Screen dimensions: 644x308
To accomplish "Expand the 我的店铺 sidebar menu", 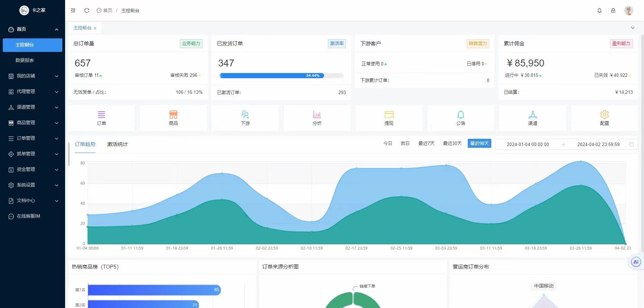I will pos(33,76).
